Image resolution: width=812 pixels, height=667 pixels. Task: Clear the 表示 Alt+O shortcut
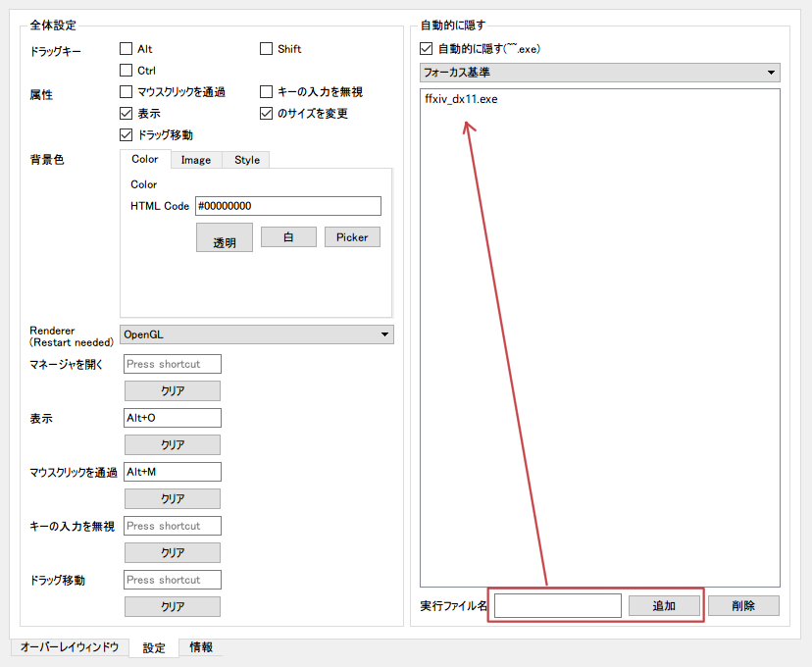click(x=173, y=445)
